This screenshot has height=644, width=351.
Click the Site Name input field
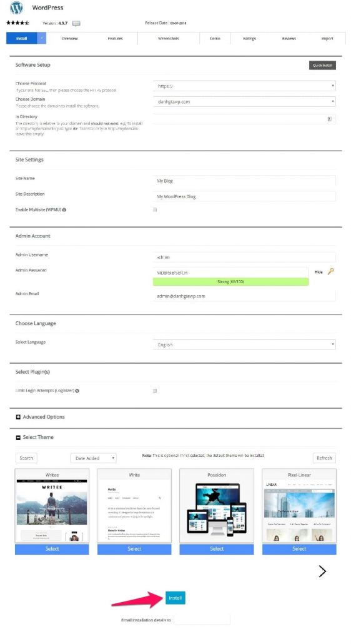point(244,181)
